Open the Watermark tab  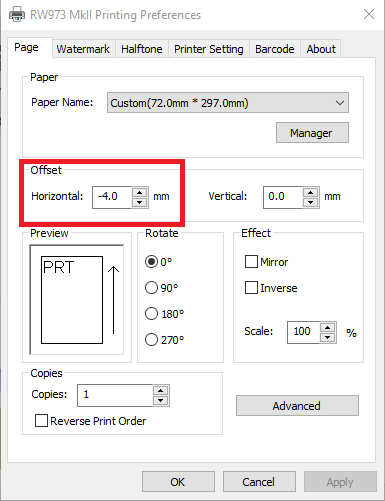(83, 49)
